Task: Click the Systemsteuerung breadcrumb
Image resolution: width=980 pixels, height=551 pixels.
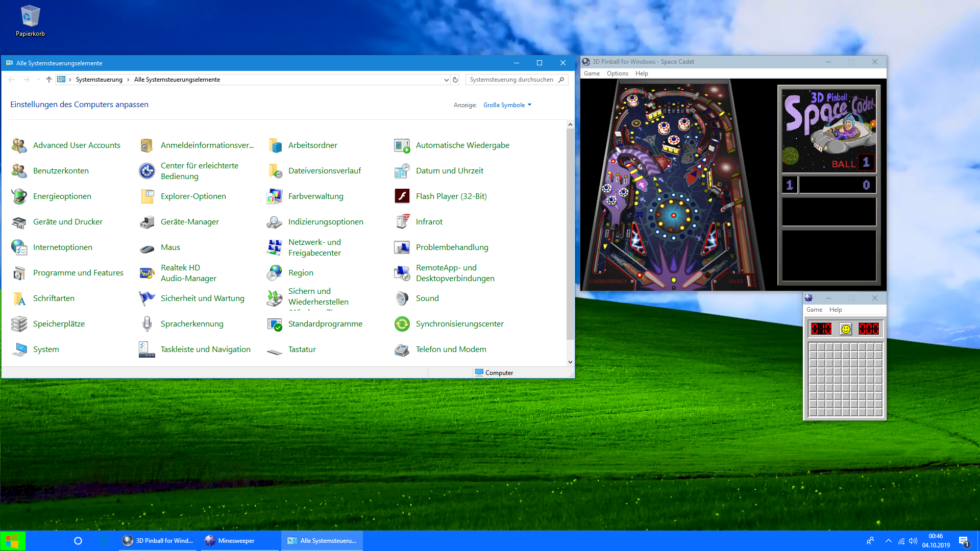Action: 99,80
